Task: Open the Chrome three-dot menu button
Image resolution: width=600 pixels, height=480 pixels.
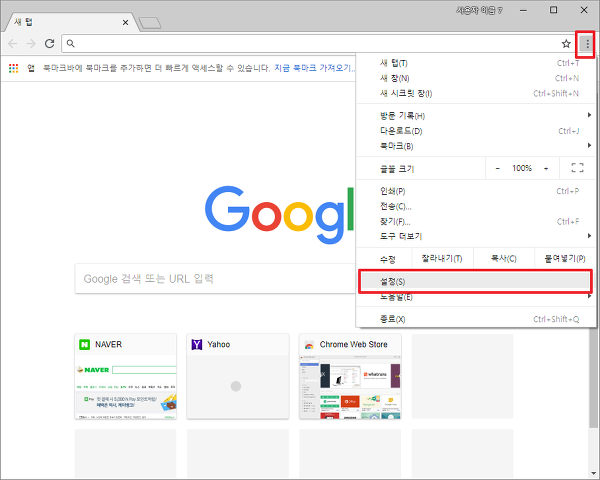Action: point(587,44)
